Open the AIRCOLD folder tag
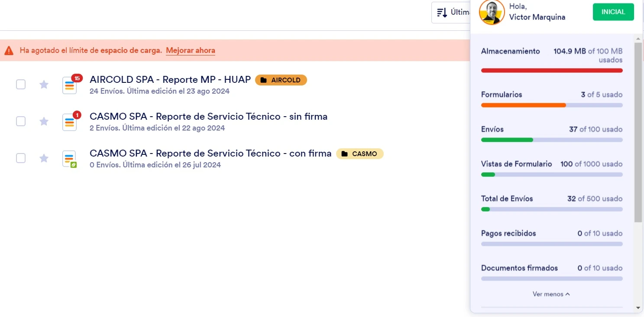The width and height of the screenshot is (644, 317). coord(281,80)
